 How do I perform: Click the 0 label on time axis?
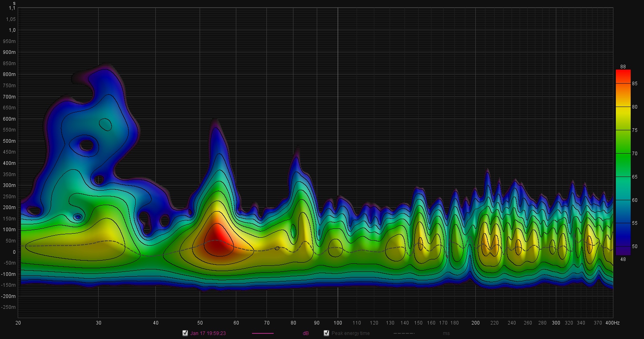tap(14, 252)
